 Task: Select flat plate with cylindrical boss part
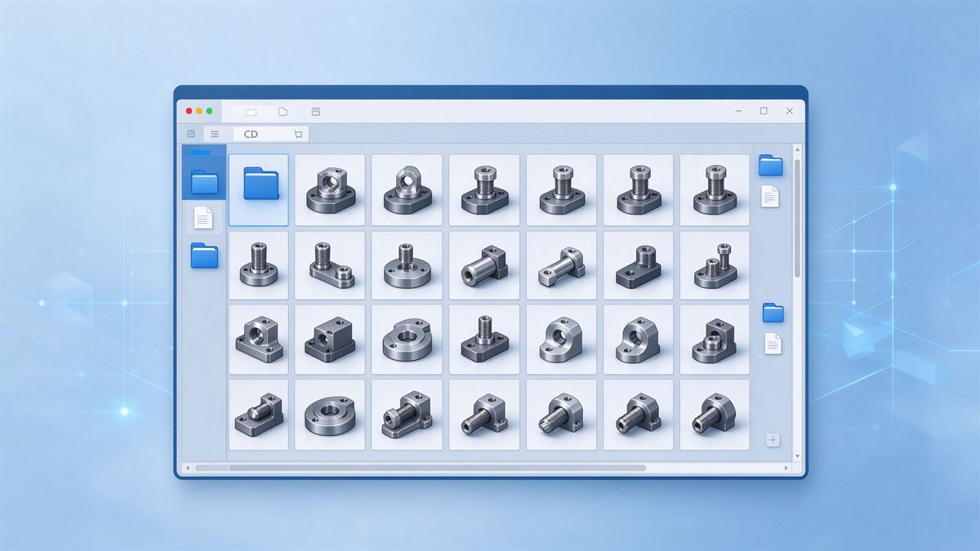tap(638, 265)
